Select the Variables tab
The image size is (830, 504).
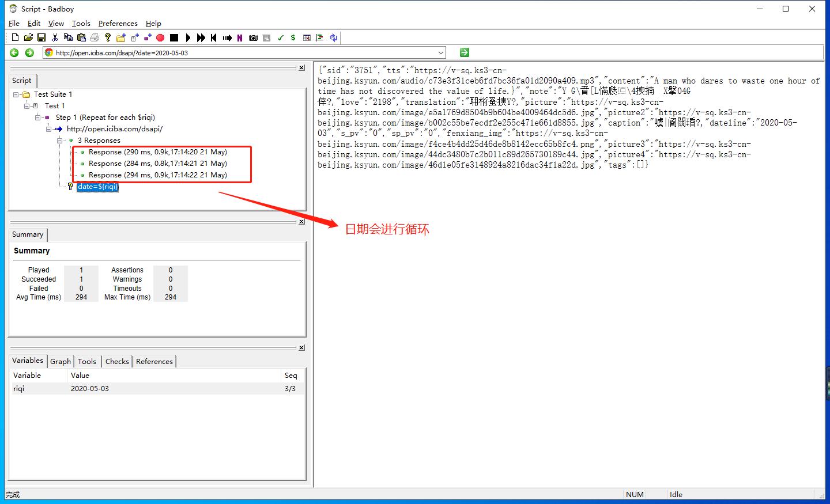point(28,361)
